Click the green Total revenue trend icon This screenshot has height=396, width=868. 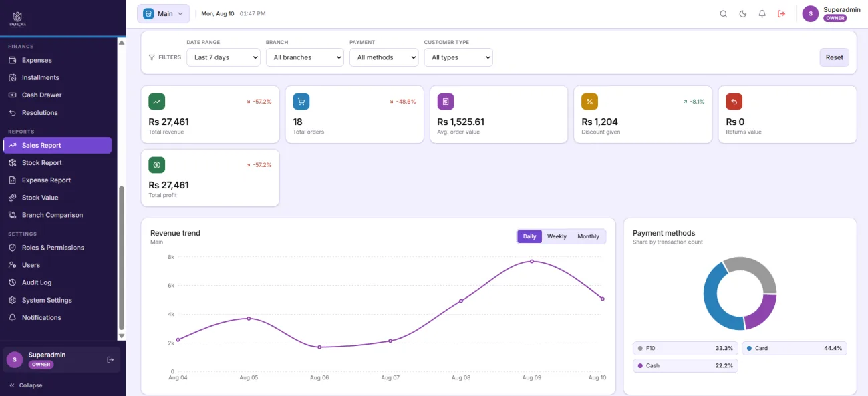click(x=156, y=102)
